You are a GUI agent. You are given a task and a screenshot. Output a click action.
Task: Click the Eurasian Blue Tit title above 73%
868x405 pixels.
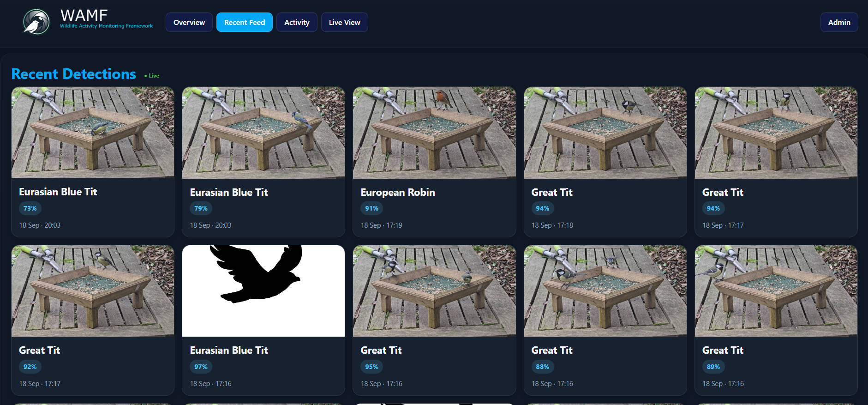(x=58, y=192)
